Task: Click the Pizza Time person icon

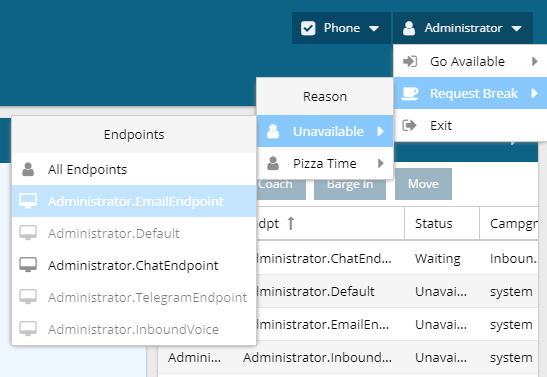Action: [x=273, y=163]
